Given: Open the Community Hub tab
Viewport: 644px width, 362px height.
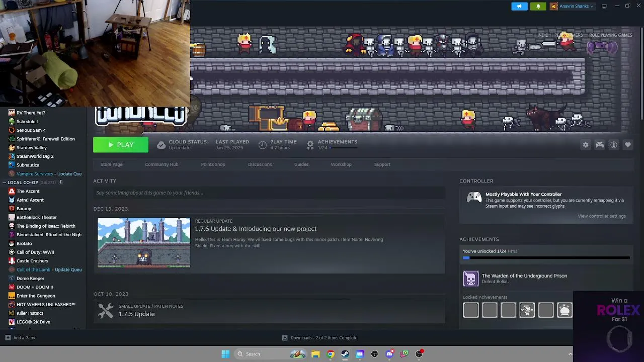Looking at the screenshot, I should tap(162, 164).
